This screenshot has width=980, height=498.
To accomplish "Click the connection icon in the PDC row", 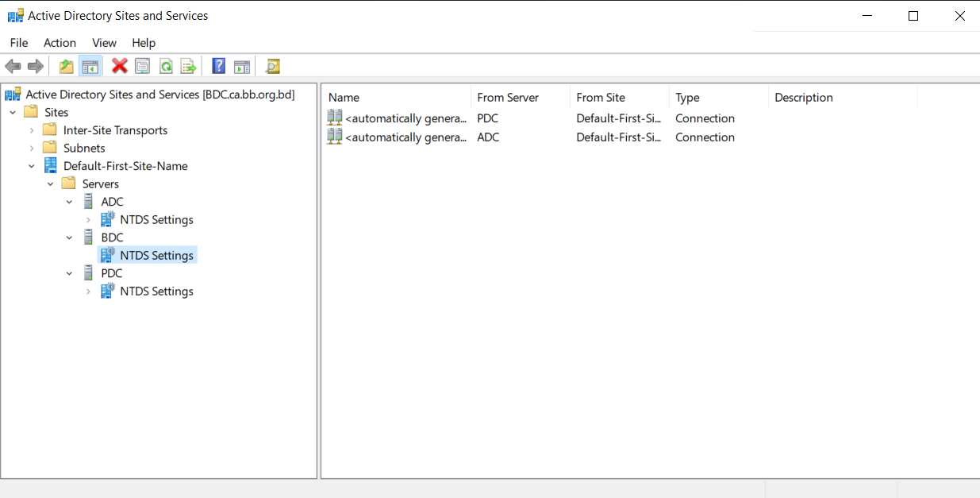I will coord(335,118).
